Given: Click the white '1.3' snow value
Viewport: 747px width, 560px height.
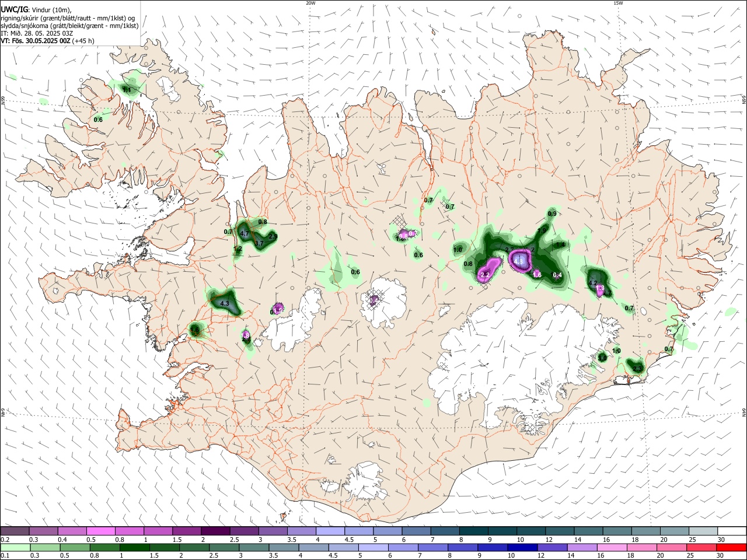Looking at the screenshot, I should coord(600,288).
